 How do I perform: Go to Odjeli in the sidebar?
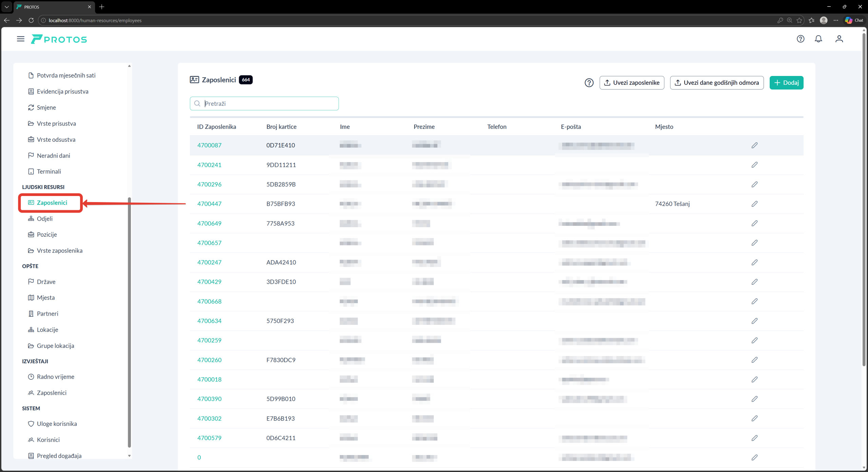(45, 219)
